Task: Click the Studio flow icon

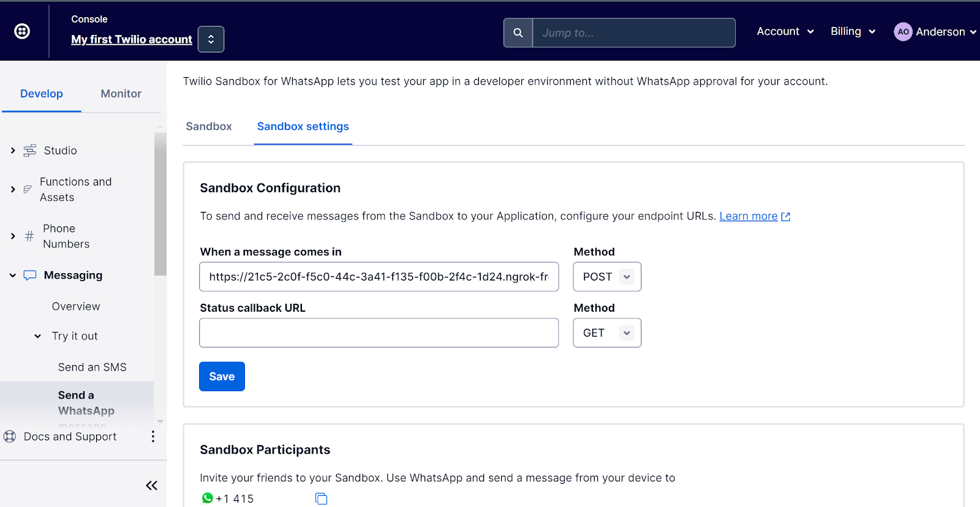Action: [x=30, y=151]
